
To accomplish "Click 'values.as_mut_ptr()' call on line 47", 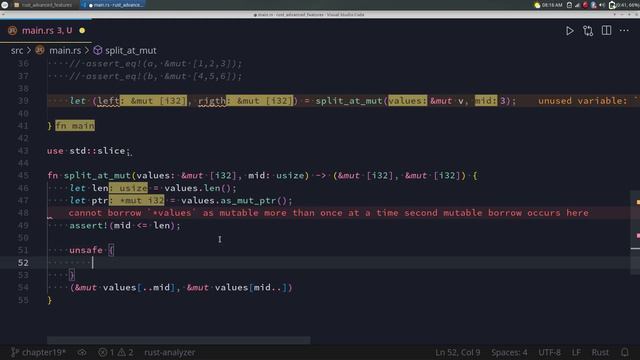I will pos(237,201).
